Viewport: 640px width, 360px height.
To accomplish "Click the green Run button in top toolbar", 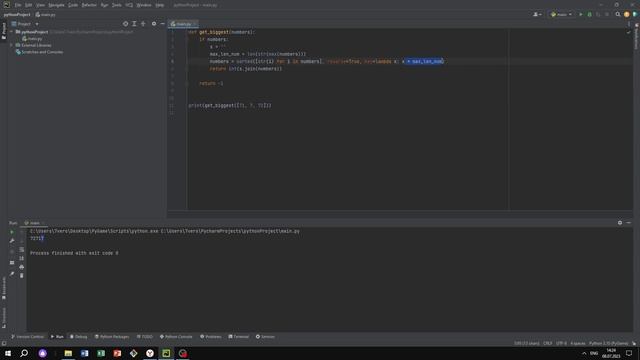I will pos(581,15).
